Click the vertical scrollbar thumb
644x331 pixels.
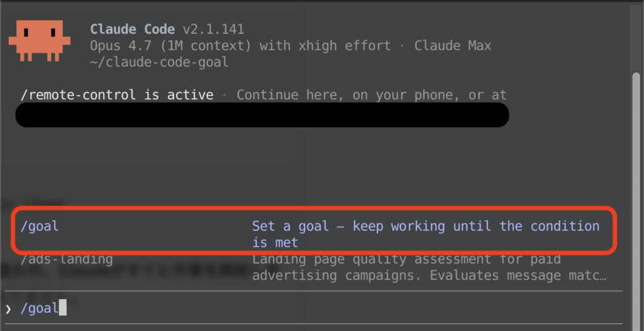636,201
